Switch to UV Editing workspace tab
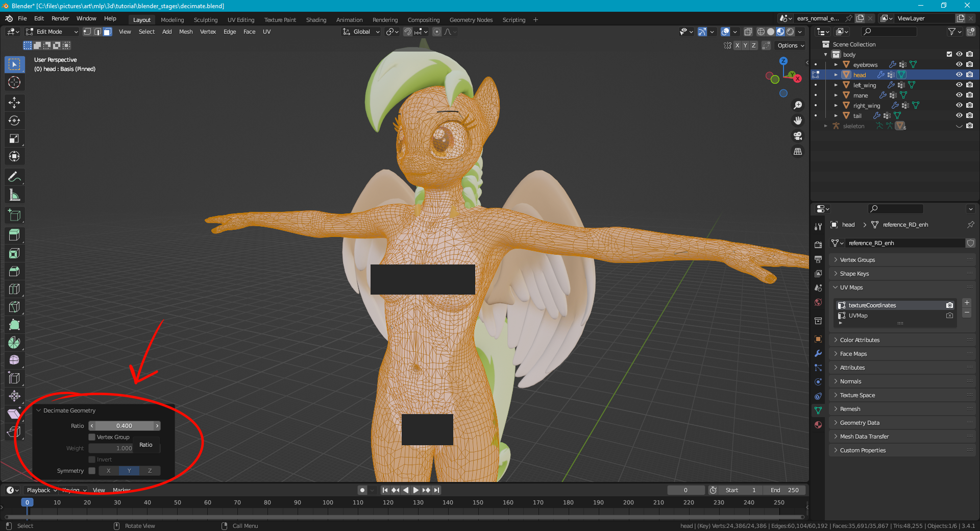The width and height of the screenshot is (980, 531). pyautogui.click(x=241, y=20)
